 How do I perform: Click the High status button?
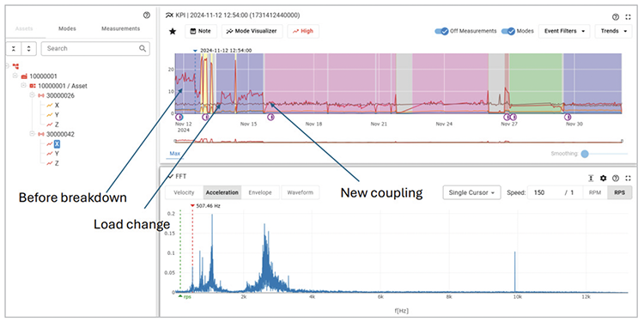(303, 31)
